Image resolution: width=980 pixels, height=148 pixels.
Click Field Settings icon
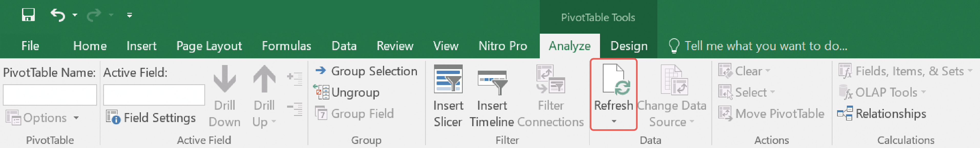pos(113,117)
